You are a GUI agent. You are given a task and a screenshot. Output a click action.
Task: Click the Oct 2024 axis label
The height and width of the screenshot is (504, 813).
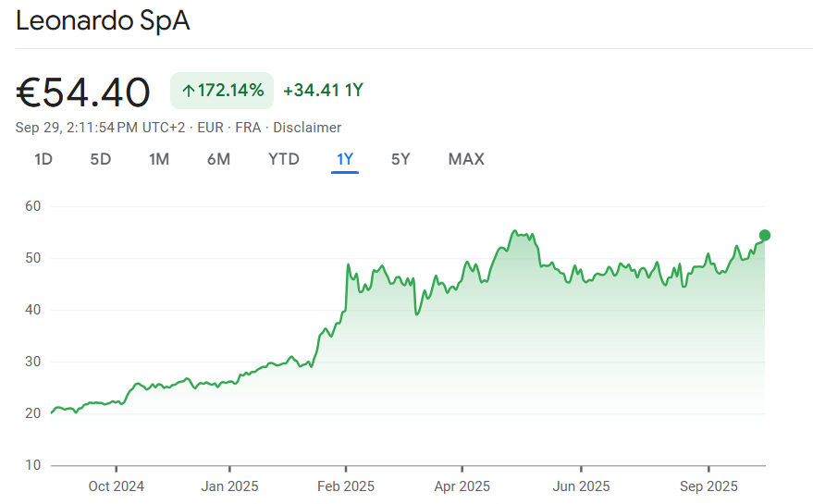[x=116, y=486]
